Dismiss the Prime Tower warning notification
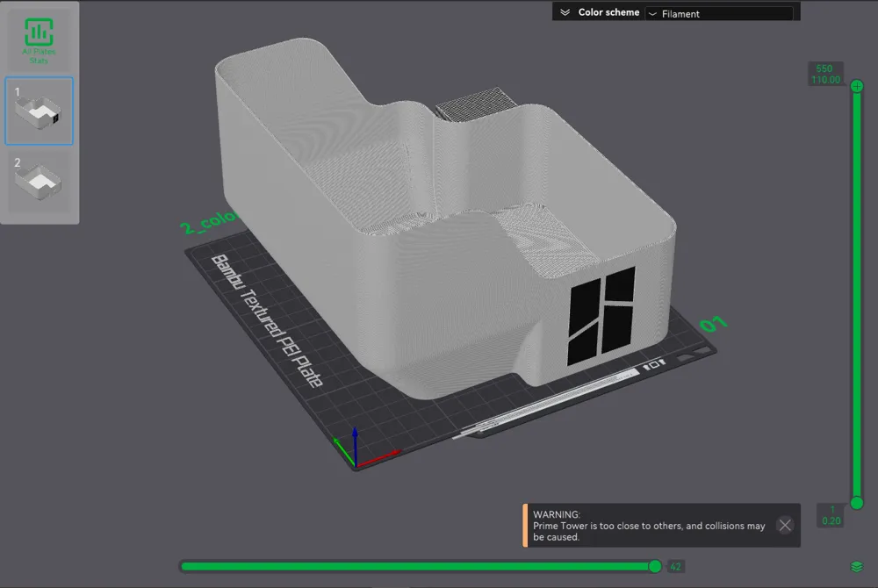 [785, 525]
